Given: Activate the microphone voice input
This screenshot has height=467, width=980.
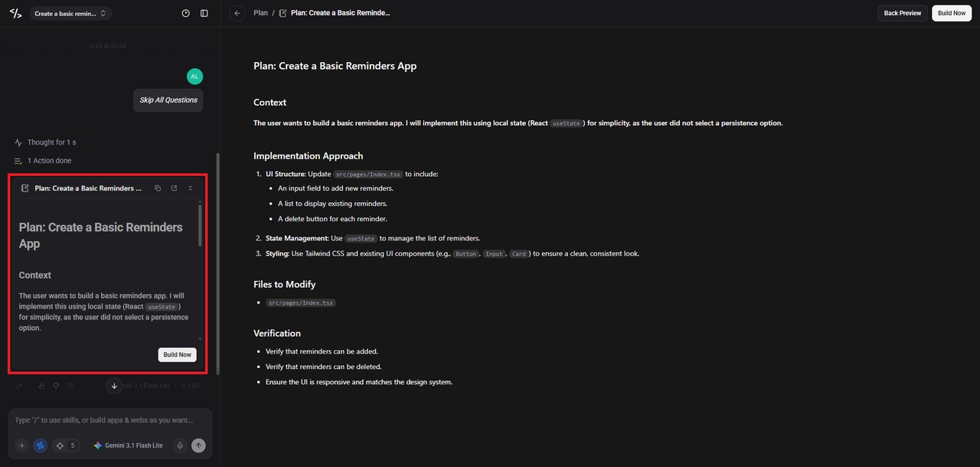Looking at the screenshot, I should coord(180,446).
